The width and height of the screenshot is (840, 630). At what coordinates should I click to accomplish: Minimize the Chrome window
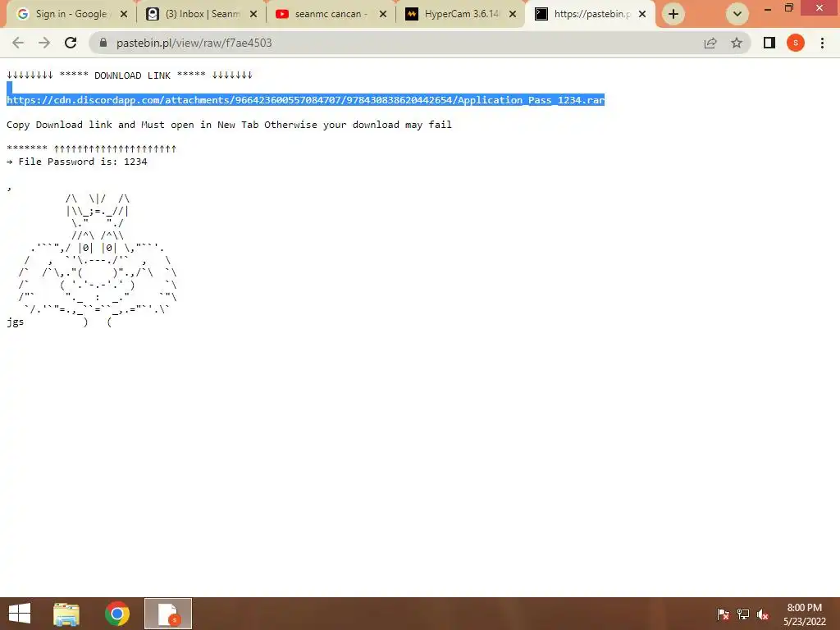click(x=768, y=8)
